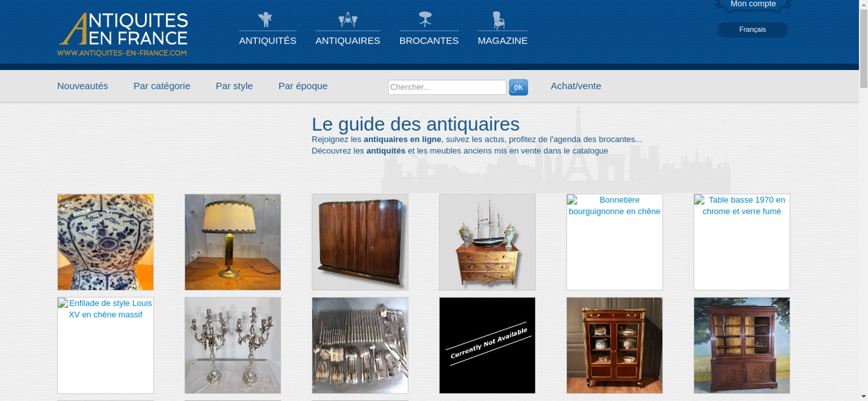The image size is (868, 401).
Task: Click broken image icon for Table basse 1970
Action: (700, 200)
